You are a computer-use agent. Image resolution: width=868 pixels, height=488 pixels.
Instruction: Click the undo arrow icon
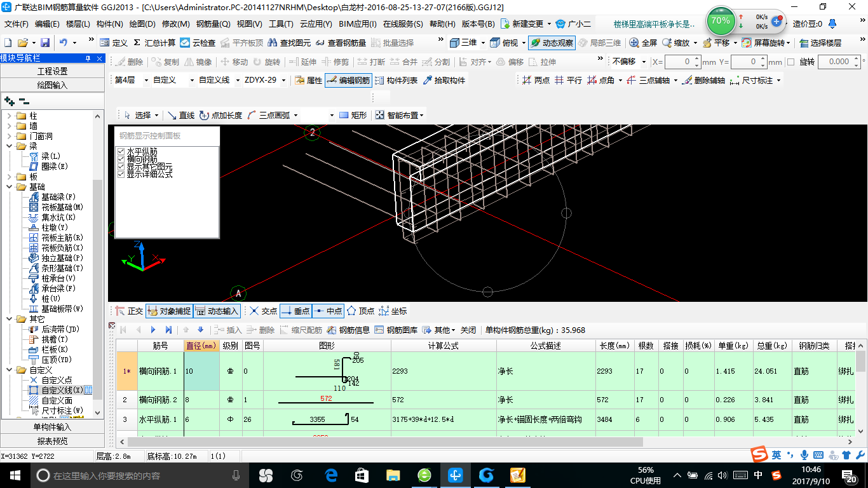[64, 43]
